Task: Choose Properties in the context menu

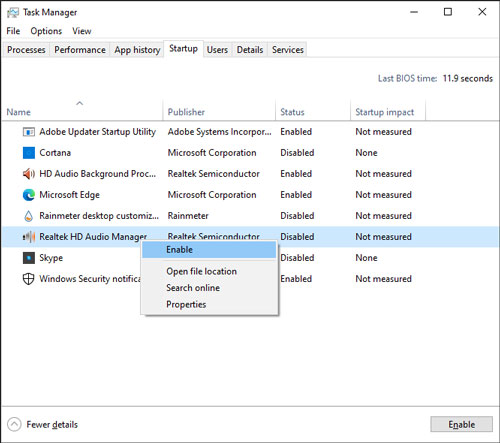Action: (209, 304)
